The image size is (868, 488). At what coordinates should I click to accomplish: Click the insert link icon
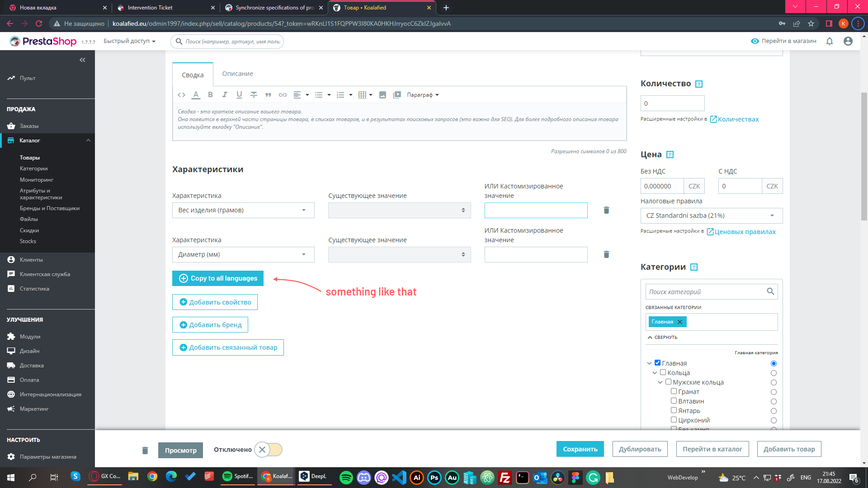click(283, 95)
